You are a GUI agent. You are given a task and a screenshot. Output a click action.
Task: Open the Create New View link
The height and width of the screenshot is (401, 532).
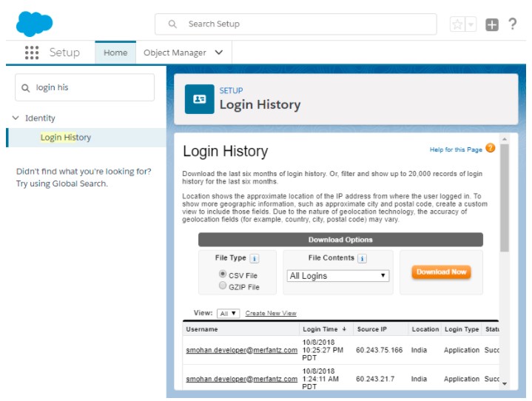pos(271,313)
